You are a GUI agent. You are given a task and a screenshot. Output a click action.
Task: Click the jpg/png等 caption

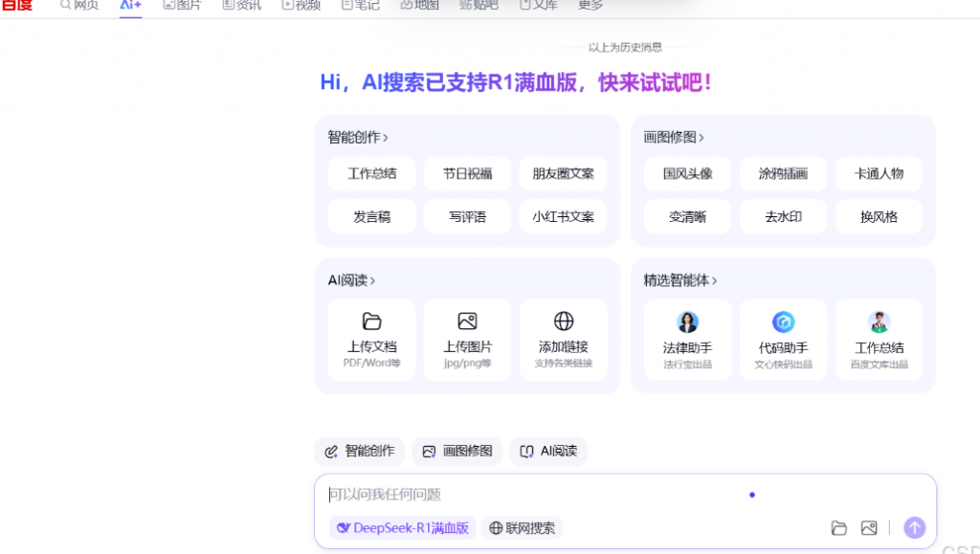(x=467, y=363)
